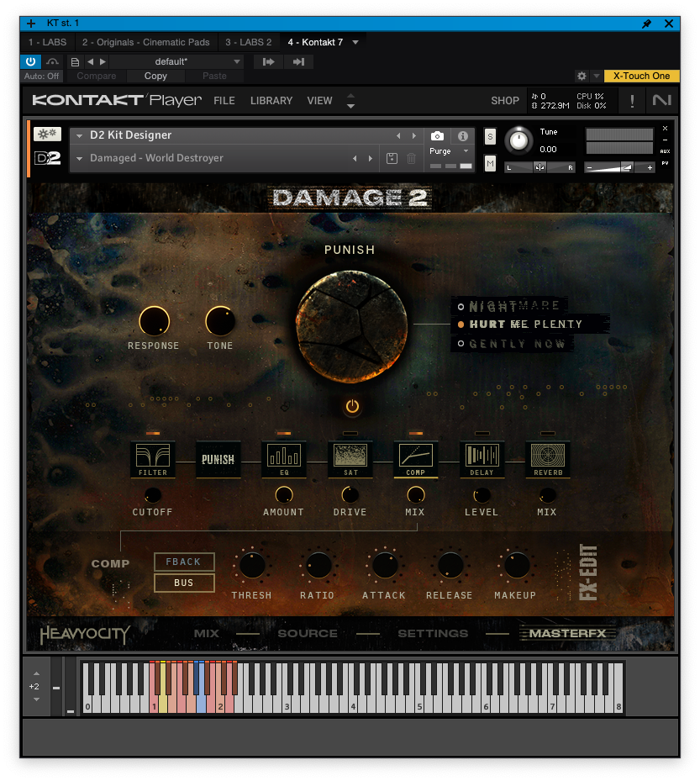Image resolution: width=700 pixels, height=781 pixels.
Task: Switch to the 1 - LABS tab
Action: [x=47, y=42]
